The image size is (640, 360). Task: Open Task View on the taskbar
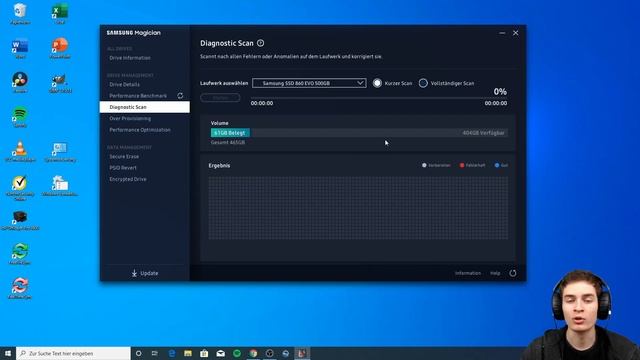(x=155, y=353)
